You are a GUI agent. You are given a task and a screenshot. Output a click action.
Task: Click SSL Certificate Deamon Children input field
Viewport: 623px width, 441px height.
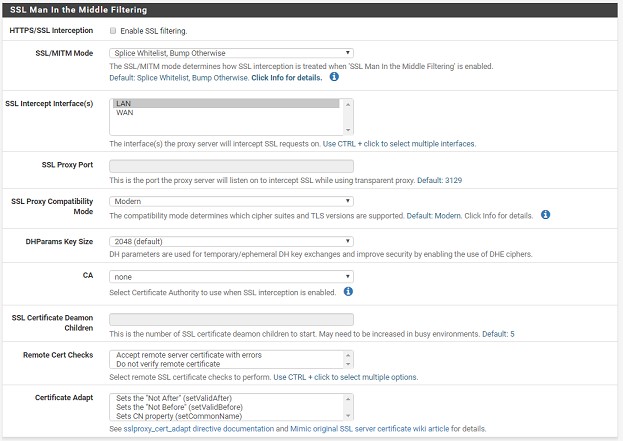(x=231, y=319)
